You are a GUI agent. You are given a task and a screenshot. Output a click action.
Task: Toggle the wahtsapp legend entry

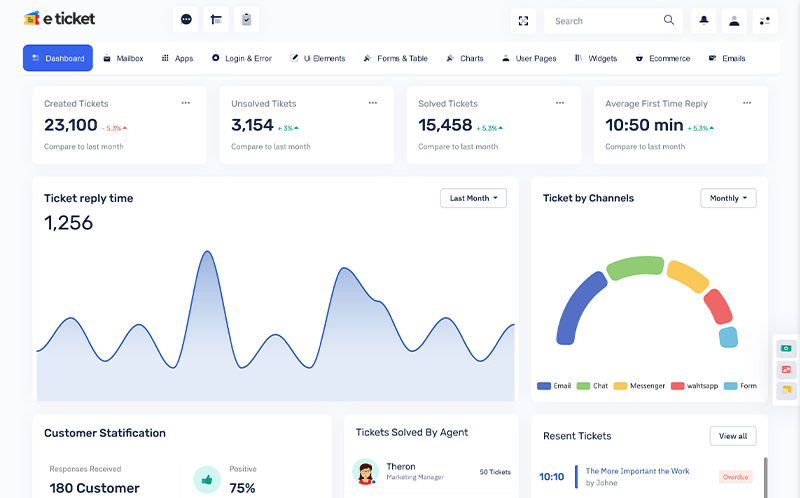coord(694,386)
